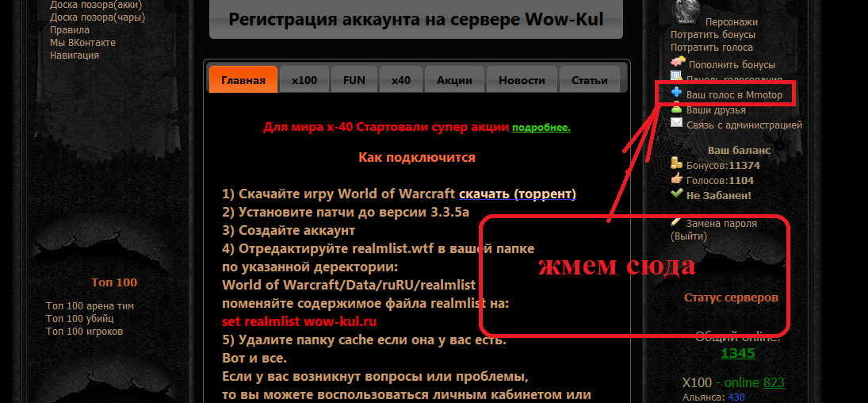Click Ваш голос в Mmotop link
This screenshot has height=403, width=868.
[x=735, y=94]
